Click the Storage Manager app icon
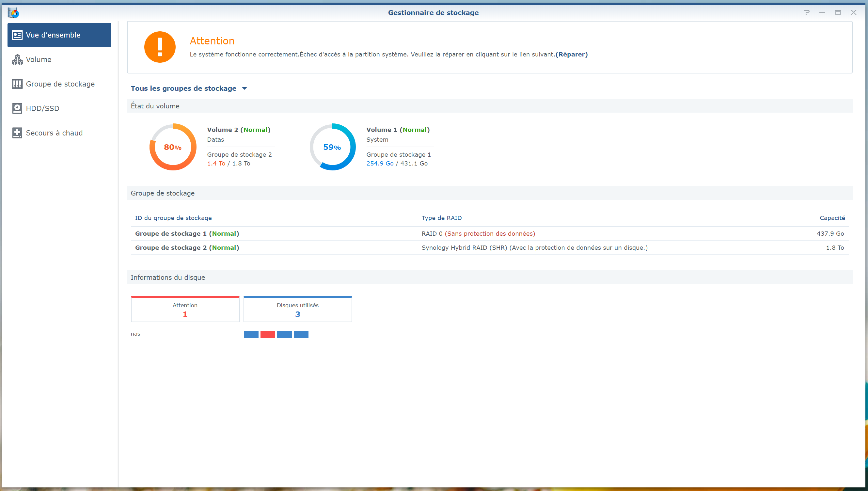 (13, 12)
